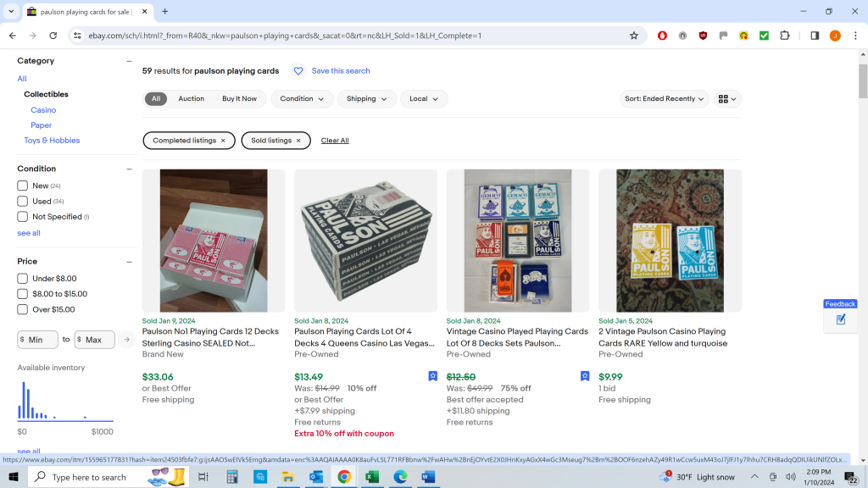Viewport: 868px width, 488px height.
Task: Open the Condition filter dropdown
Action: point(302,99)
